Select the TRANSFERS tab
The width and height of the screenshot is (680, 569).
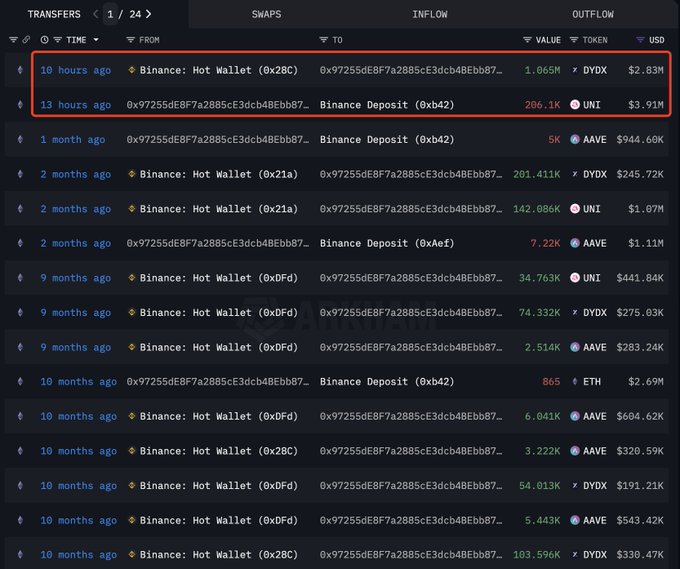click(x=54, y=14)
